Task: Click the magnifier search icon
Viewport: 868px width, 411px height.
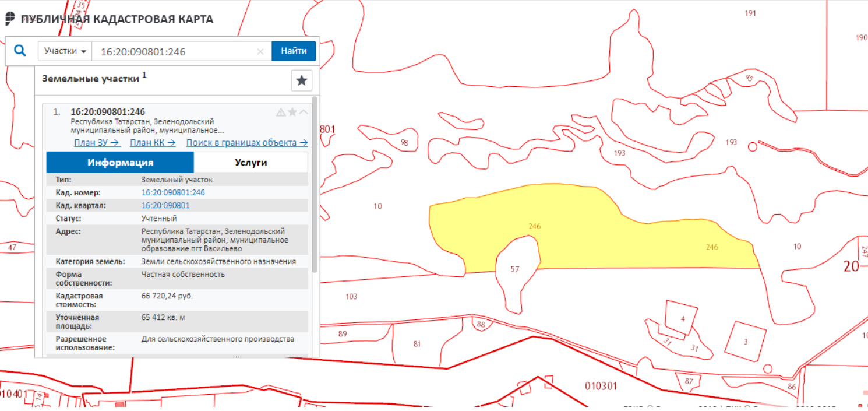Action: click(x=20, y=51)
